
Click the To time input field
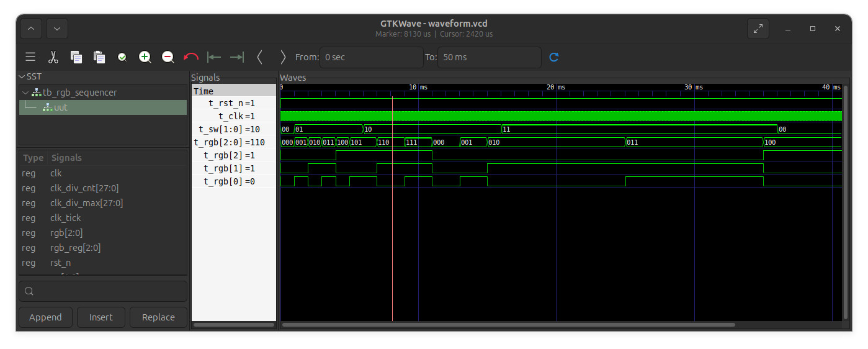click(489, 57)
